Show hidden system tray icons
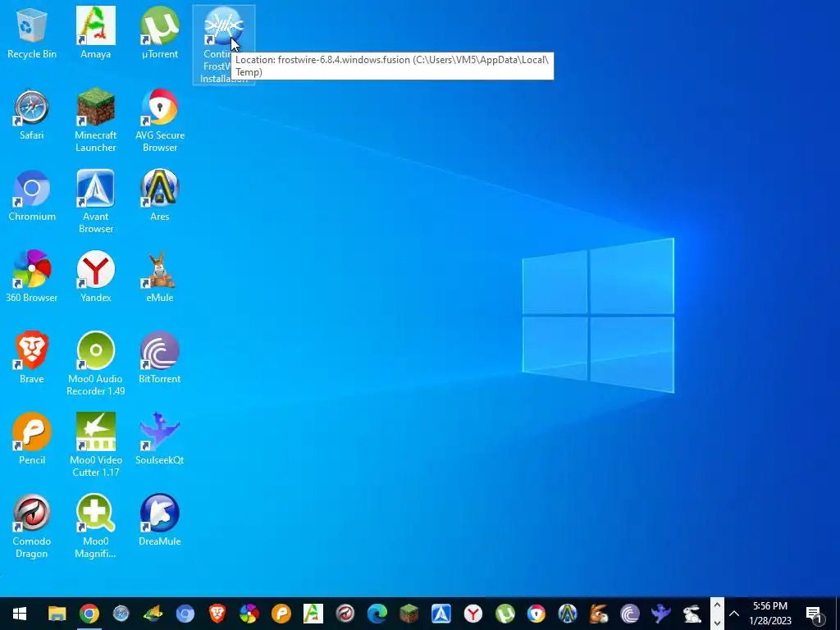This screenshot has width=840, height=630. coord(734,614)
